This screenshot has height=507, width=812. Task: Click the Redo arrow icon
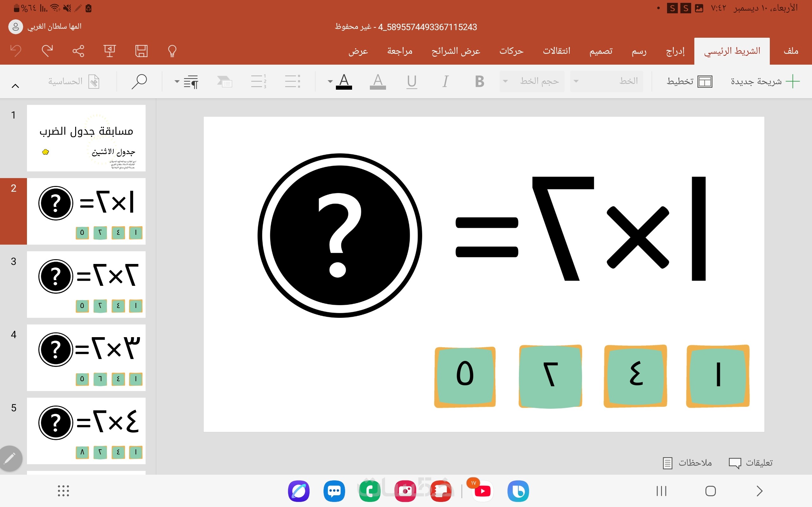47,51
